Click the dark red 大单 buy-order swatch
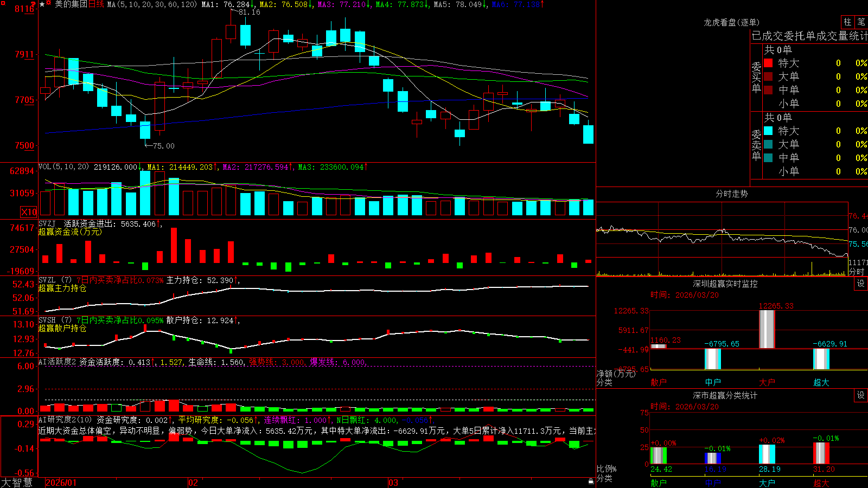Image resolution: width=868 pixels, height=488 pixels. pyautogui.click(x=768, y=76)
